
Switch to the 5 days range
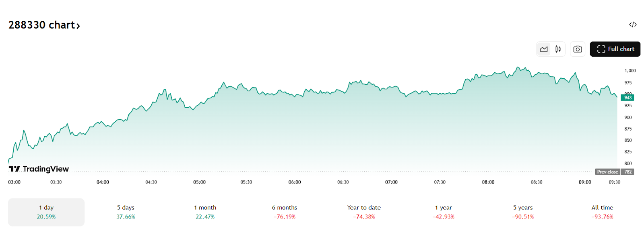(x=126, y=212)
